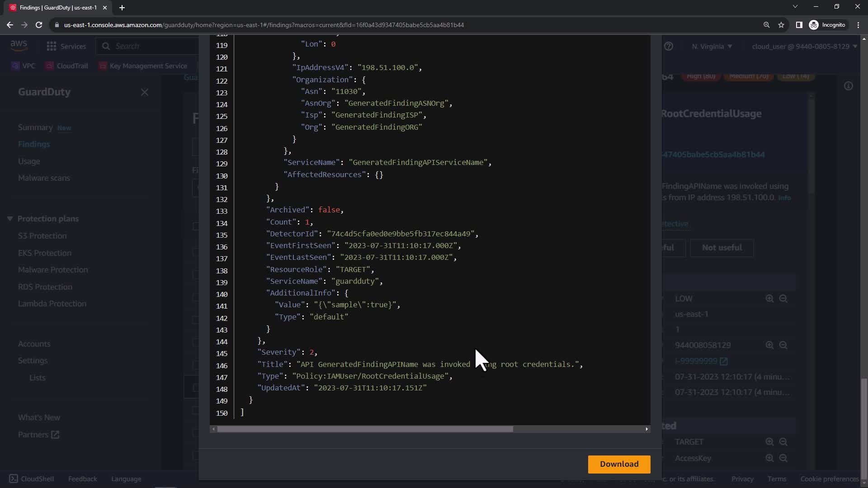Open CloudShell from the footer
Screen dimensions: 868x488
click(x=32, y=479)
